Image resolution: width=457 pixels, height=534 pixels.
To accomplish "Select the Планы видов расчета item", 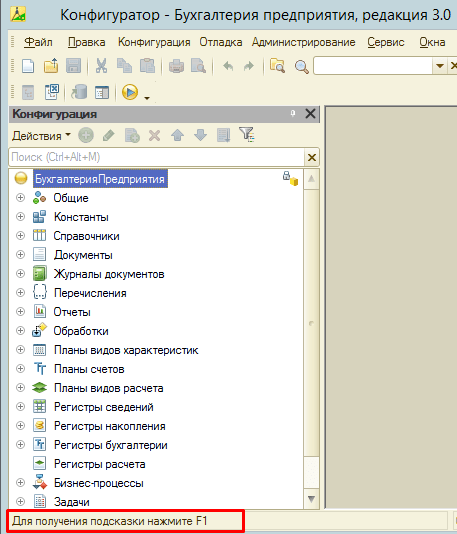I will coord(109,388).
